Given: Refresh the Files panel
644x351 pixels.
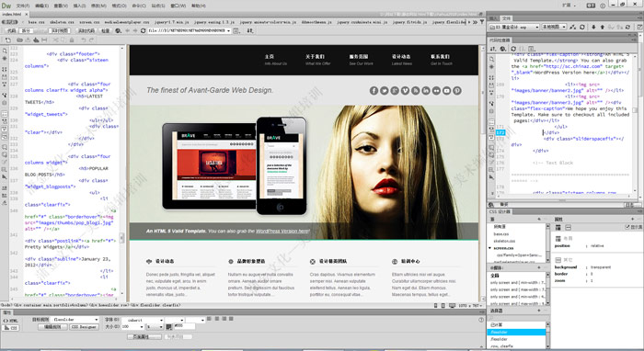Looking at the screenshot, I should [x=582, y=27].
